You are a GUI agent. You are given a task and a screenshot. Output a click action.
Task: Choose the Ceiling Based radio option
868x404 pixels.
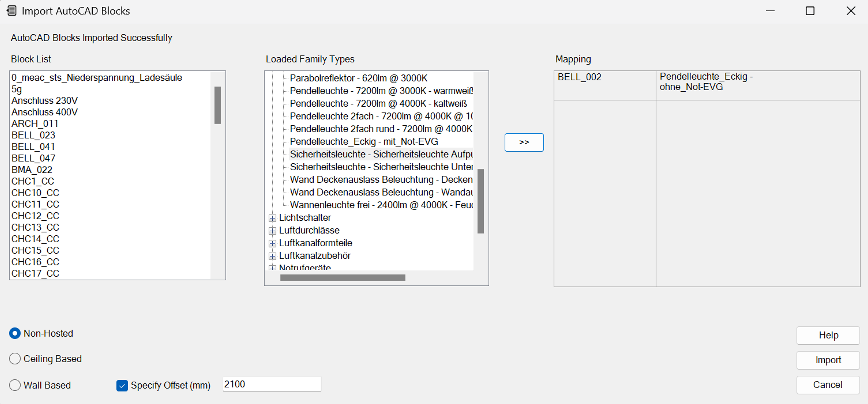15,359
